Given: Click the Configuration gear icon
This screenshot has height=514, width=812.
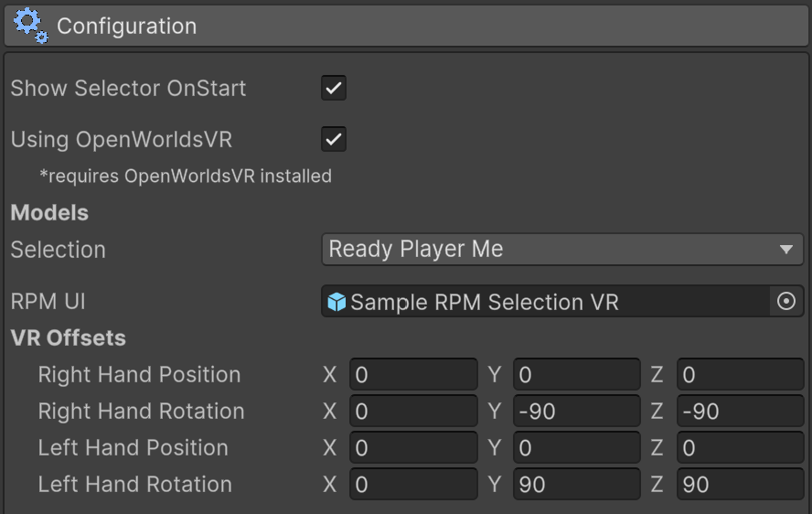Looking at the screenshot, I should (30, 25).
